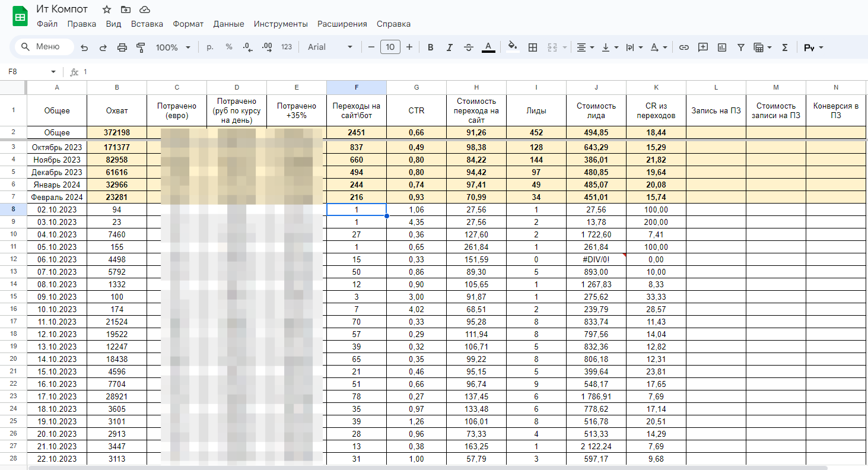
Task: Open the borders tool
Action: pos(533,47)
